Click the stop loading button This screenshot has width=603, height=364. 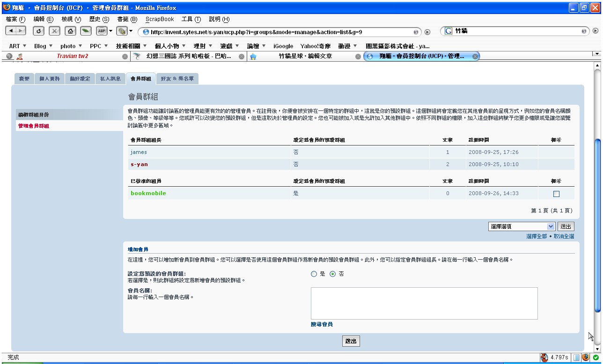55,31
